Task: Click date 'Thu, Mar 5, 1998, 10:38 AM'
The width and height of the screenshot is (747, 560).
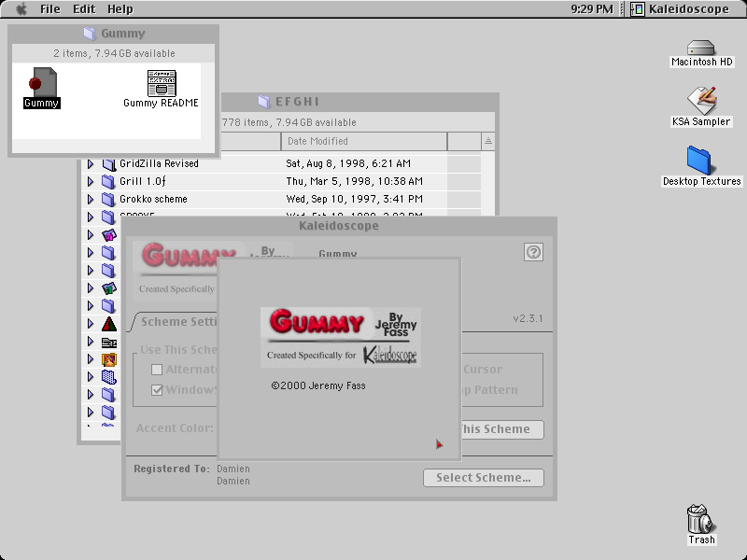Action: coord(354,181)
